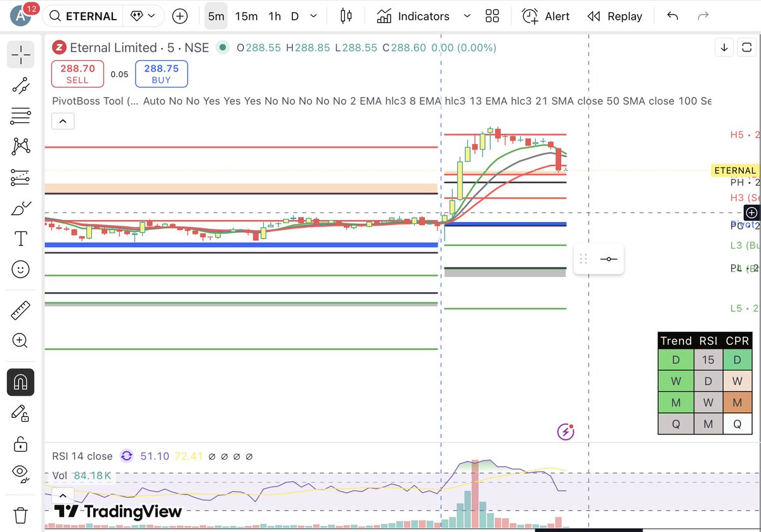
Task: Open the emoji icons tool
Action: tap(20, 269)
